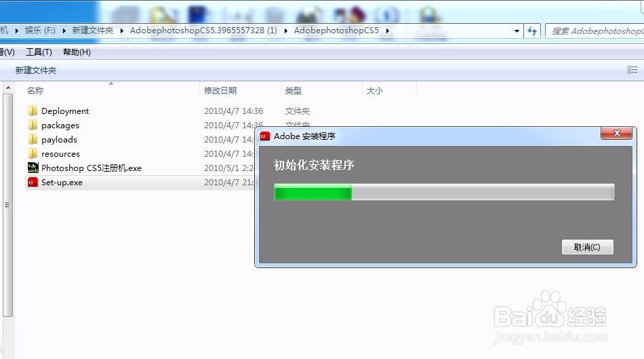The width and height of the screenshot is (644, 359).
Task: Select the payloads folder icon
Action: pyautogui.click(x=33, y=139)
